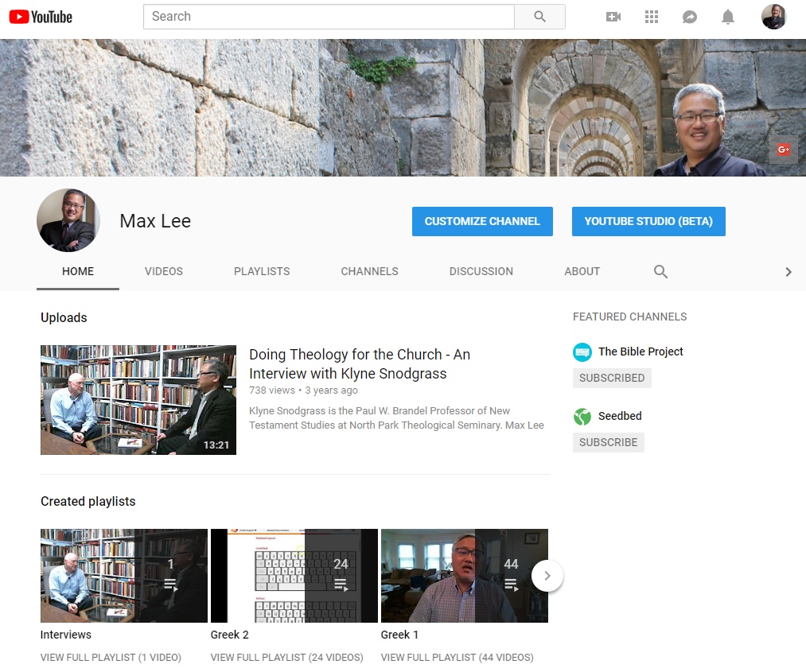The height and width of the screenshot is (672, 806).
Task: Switch to the Videos tab
Action: coord(163,271)
